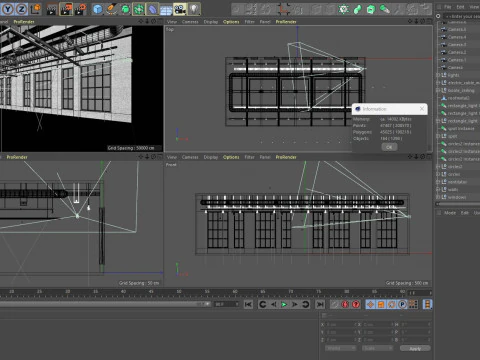The image size is (480, 360).
Task: Add a Light object bulb icon
Action: tap(194, 9)
